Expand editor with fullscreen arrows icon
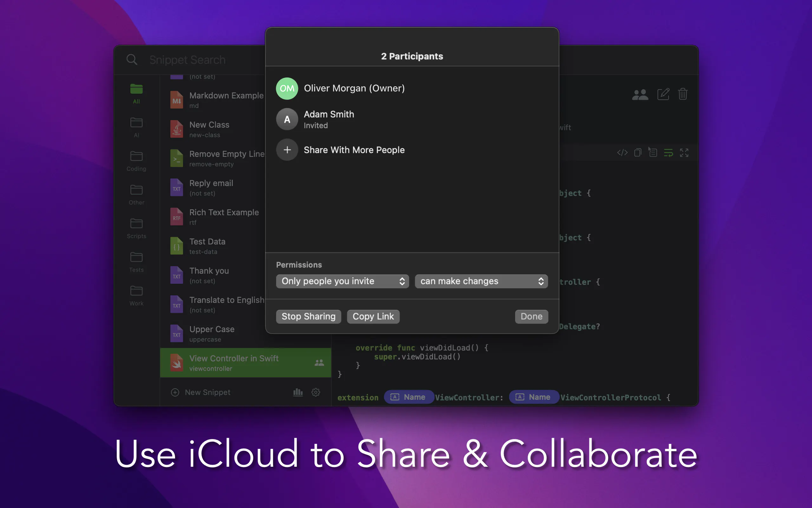Image resolution: width=812 pixels, height=508 pixels. coord(684,152)
